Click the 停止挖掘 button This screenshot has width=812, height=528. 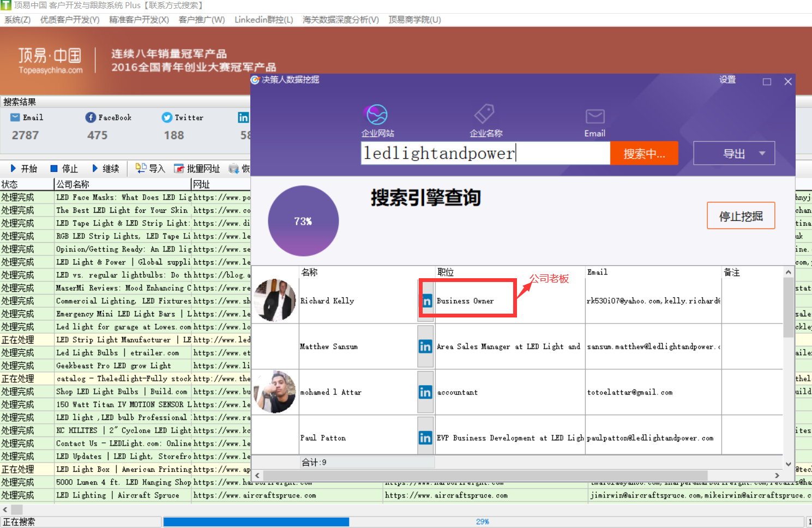point(741,216)
